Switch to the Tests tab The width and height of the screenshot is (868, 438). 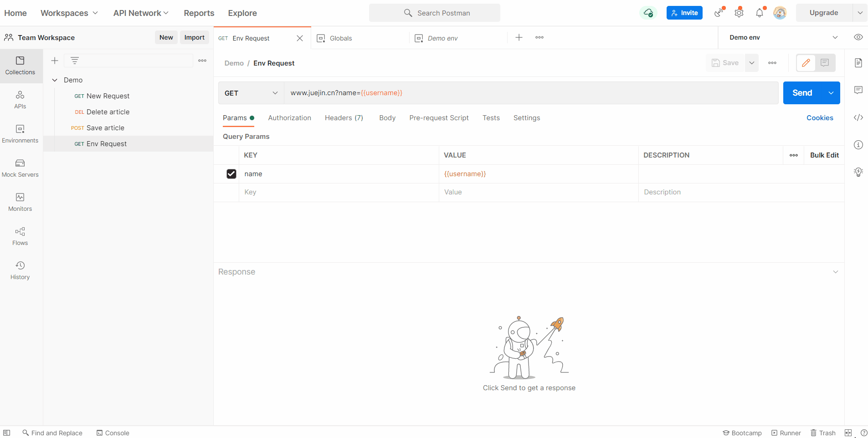point(491,118)
